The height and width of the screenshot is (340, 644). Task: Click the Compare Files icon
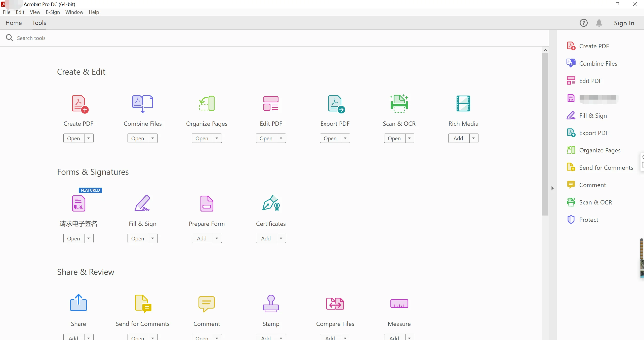335,303
